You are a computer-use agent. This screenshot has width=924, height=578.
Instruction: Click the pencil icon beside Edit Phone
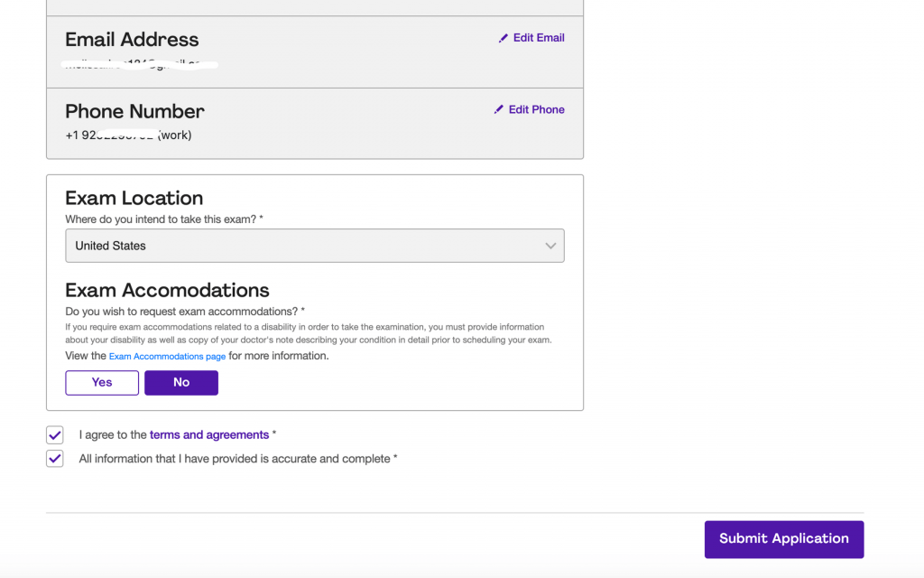click(x=499, y=109)
